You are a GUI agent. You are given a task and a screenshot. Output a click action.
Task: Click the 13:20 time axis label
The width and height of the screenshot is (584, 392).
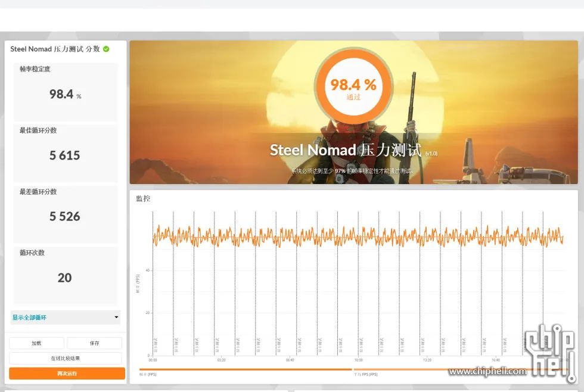click(x=427, y=360)
